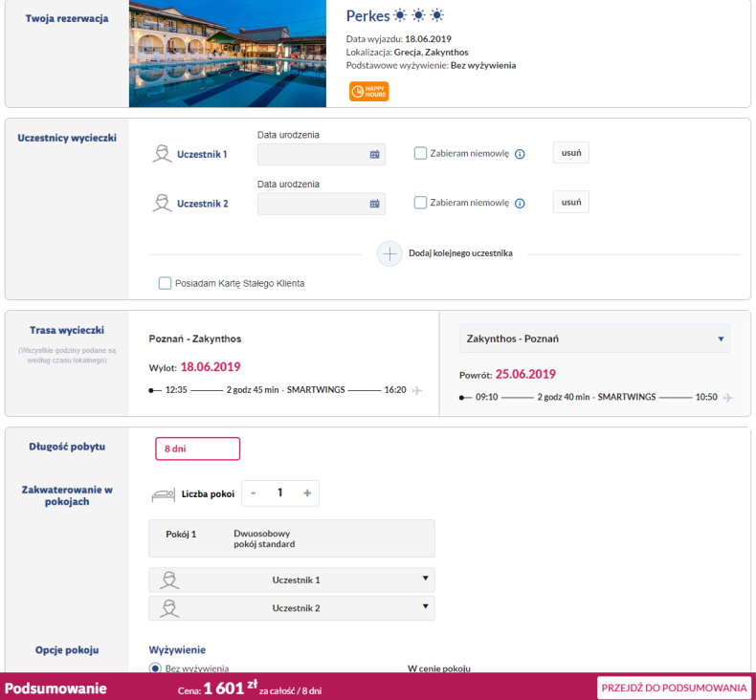Open calendar icon for Uczestnik 1 birth date
This screenshot has width=756, height=700.
[374, 155]
